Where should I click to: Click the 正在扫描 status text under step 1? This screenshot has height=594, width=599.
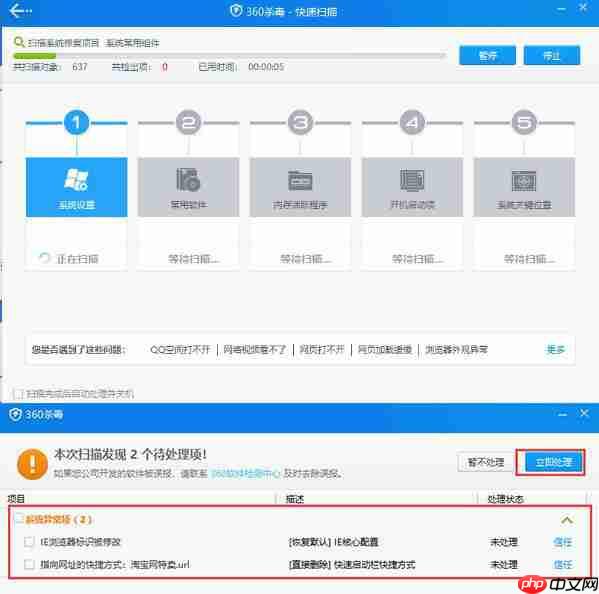point(78,259)
